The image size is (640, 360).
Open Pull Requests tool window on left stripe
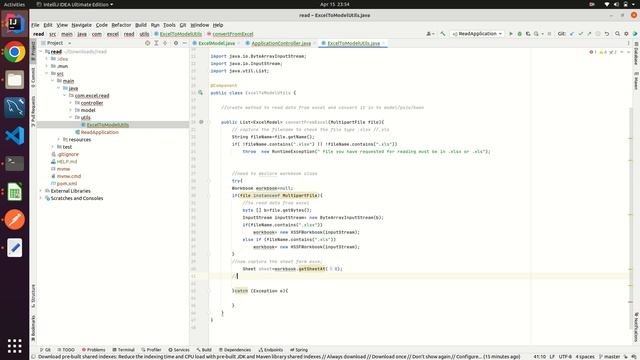pyautogui.click(x=33, y=111)
